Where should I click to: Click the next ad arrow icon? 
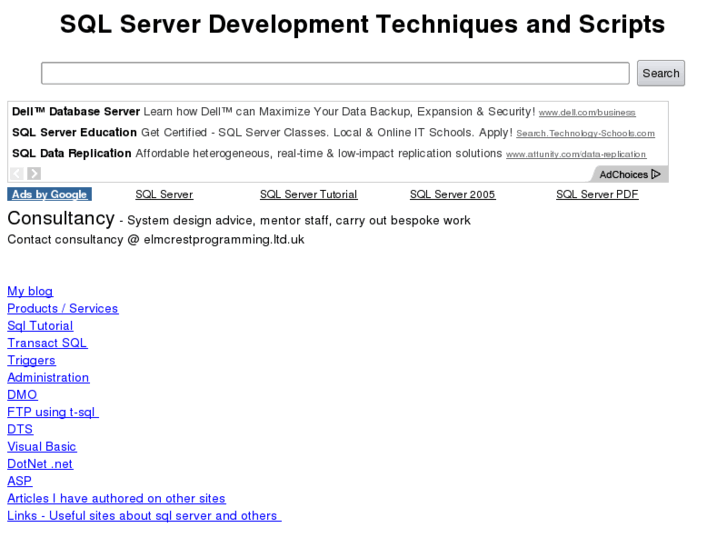34,173
